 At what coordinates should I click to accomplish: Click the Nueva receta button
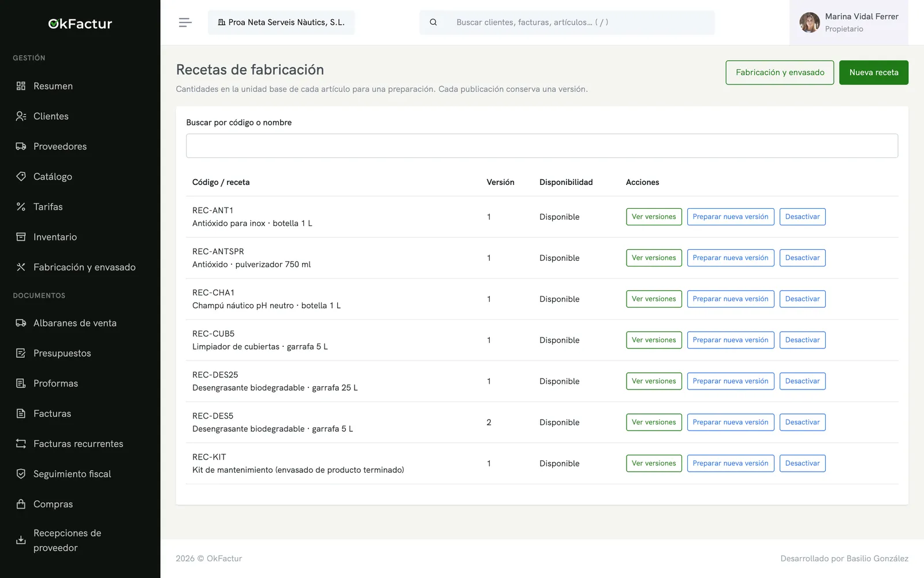[874, 73]
